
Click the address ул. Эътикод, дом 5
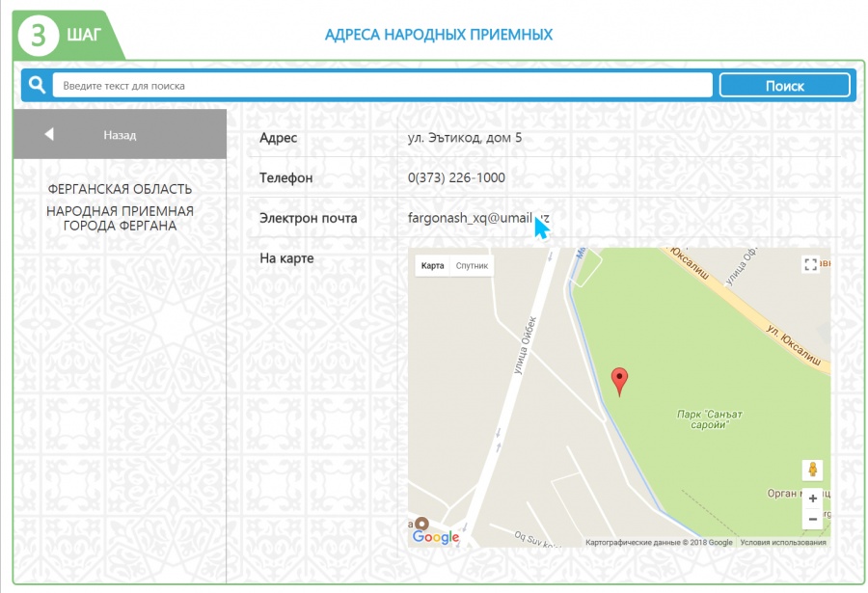click(465, 137)
